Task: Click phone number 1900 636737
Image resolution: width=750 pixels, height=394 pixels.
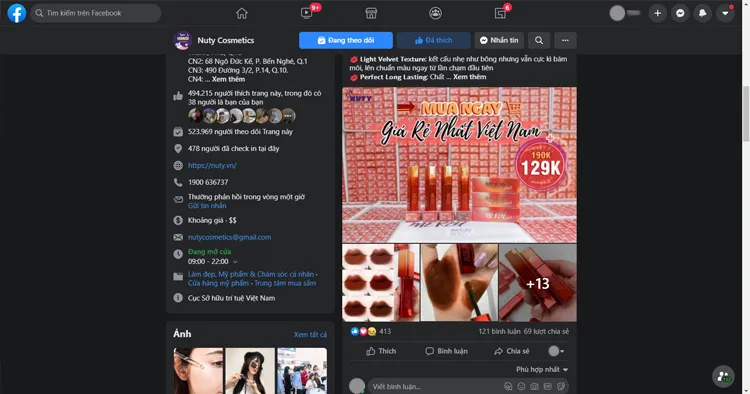Action: pos(208,182)
